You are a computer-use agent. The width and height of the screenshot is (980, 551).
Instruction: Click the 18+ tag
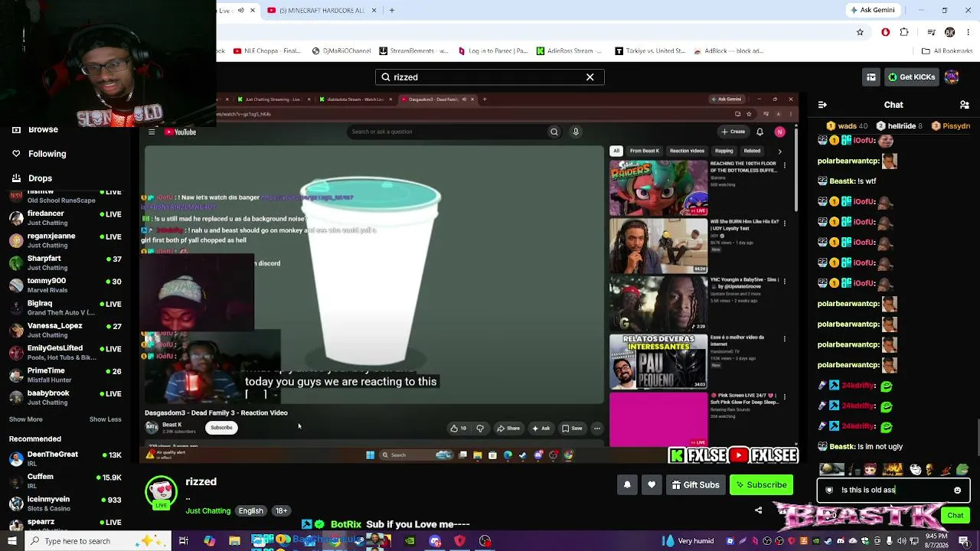coord(281,510)
